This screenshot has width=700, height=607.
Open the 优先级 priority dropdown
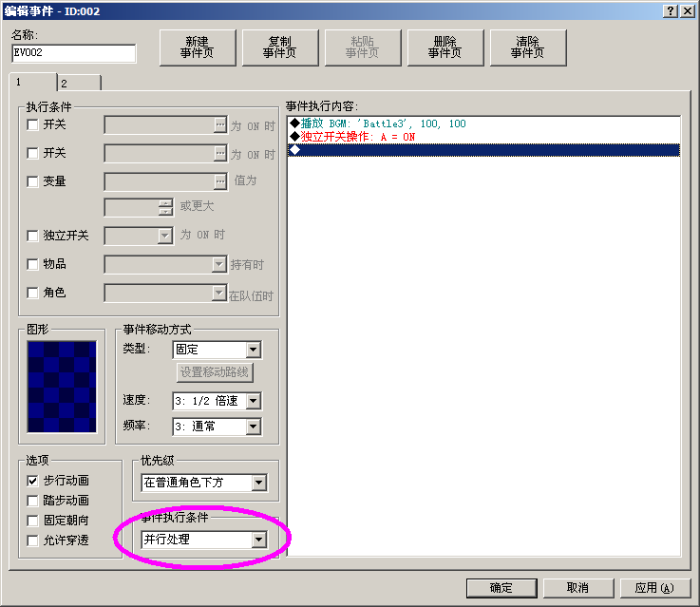click(x=259, y=483)
